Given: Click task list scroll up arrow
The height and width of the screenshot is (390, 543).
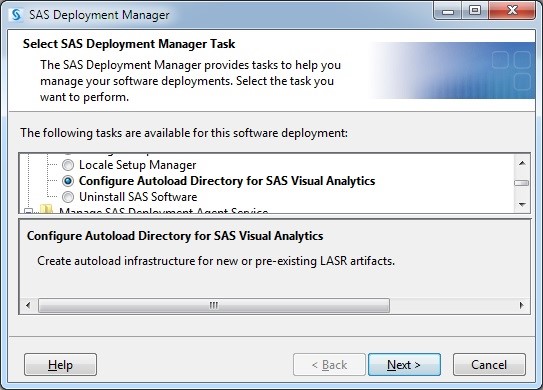Looking at the screenshot, I should point(522,163).
